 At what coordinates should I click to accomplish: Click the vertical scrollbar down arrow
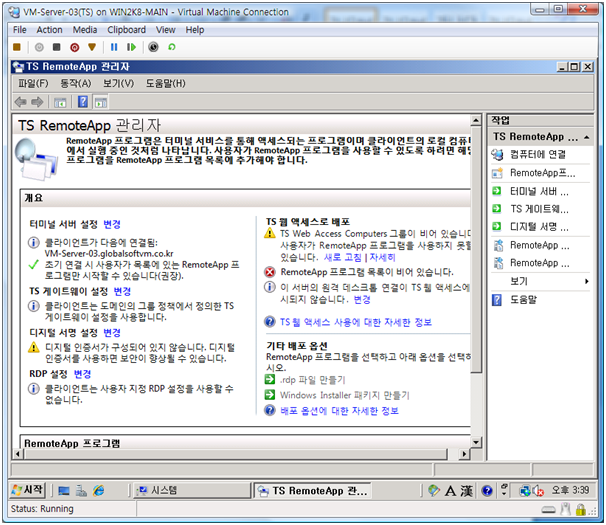[476, 441]
